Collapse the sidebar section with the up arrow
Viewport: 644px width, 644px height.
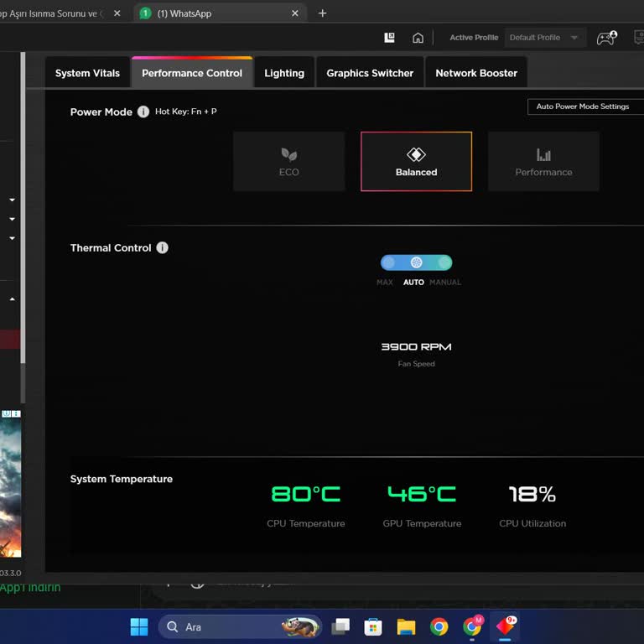click(x=12, y=299)
